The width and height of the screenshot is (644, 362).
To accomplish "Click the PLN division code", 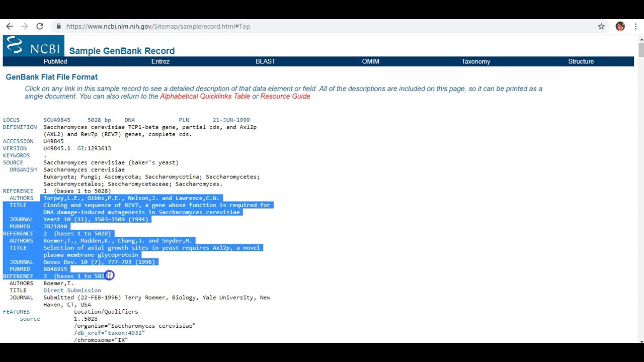I will [184, 120].
